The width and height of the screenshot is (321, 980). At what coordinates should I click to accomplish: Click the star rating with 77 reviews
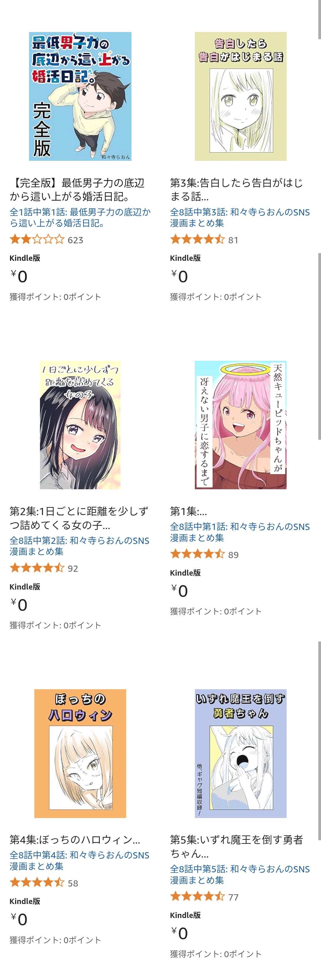pos(204,897)
